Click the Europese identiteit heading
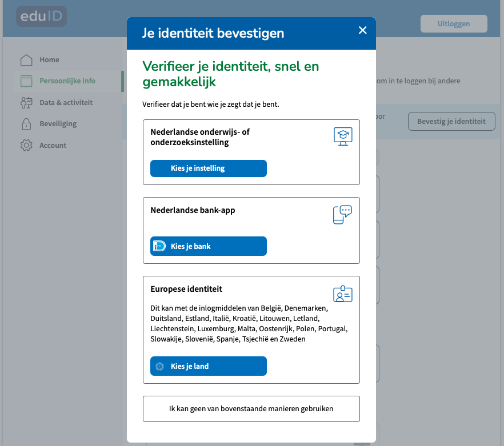Viewport: 504px width, 446px height. point(186,289)
